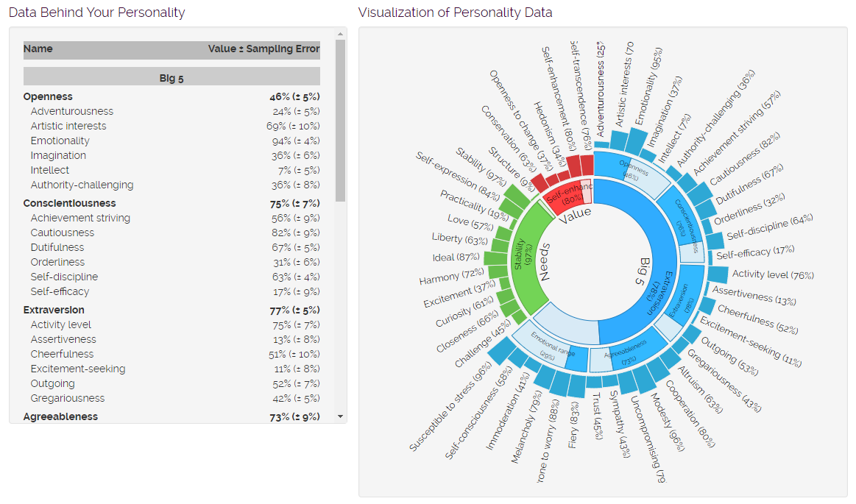Click the Cheerfulness (52%) chart label
The height and width of the screenshot is (504, 856).
click(757, 319)
